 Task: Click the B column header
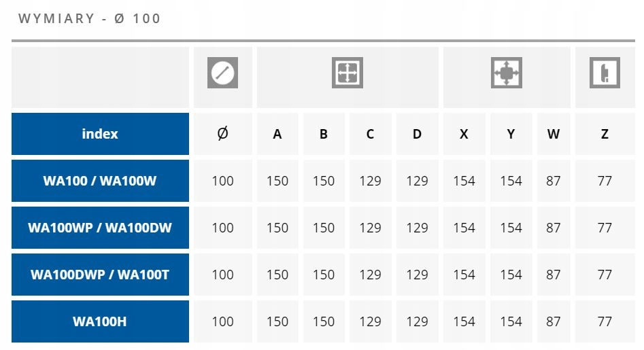click(x=324, y=134)
